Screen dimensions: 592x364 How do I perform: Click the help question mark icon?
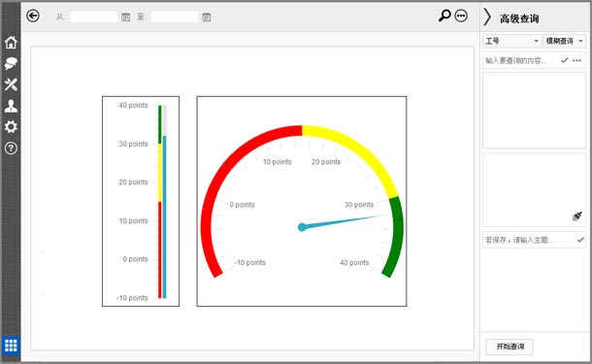pos(11,148)
